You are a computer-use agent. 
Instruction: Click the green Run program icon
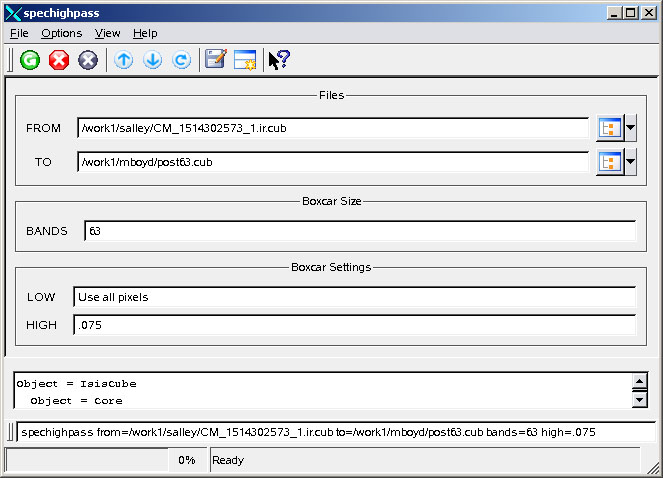point(30,60)
